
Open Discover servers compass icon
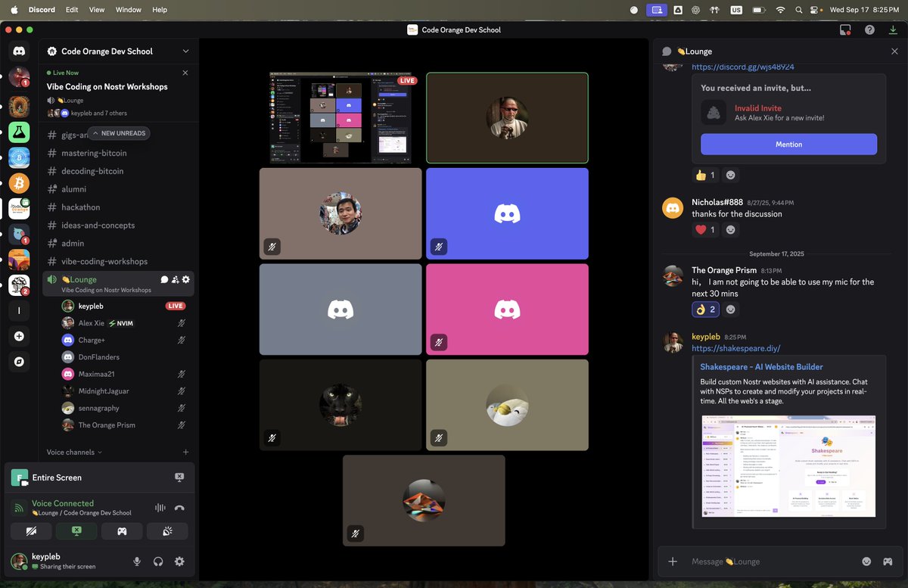click(x=19, y=362)
